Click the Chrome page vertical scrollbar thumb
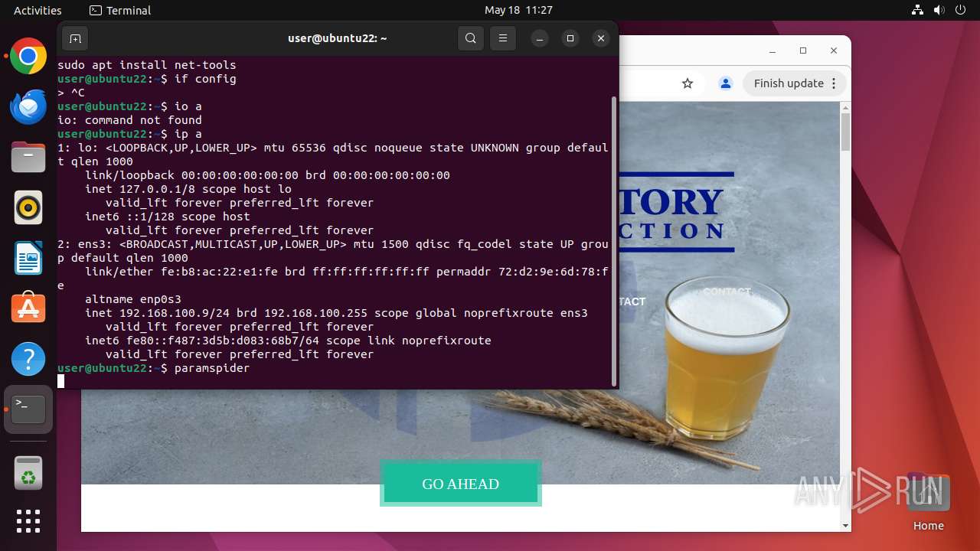This screenshot has width=980, height=551. (x=845, y=132)
